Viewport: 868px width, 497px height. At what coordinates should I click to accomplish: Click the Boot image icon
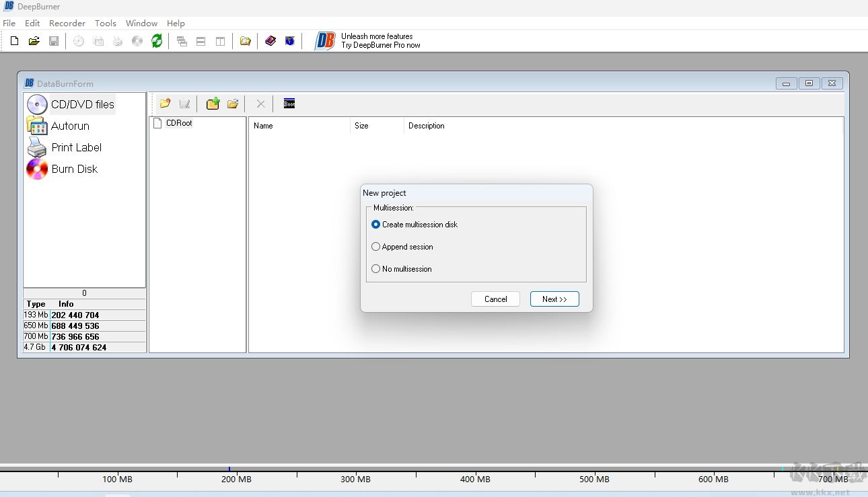(289, 104)
